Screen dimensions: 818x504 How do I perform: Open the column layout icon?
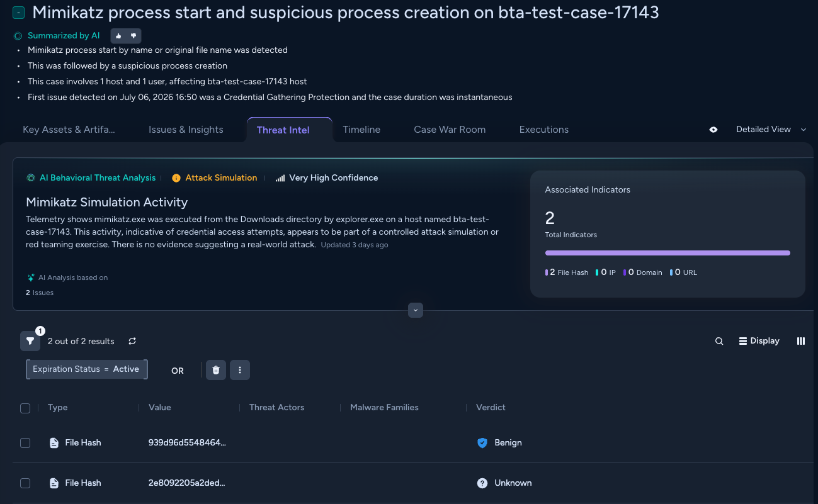[801, 341]
